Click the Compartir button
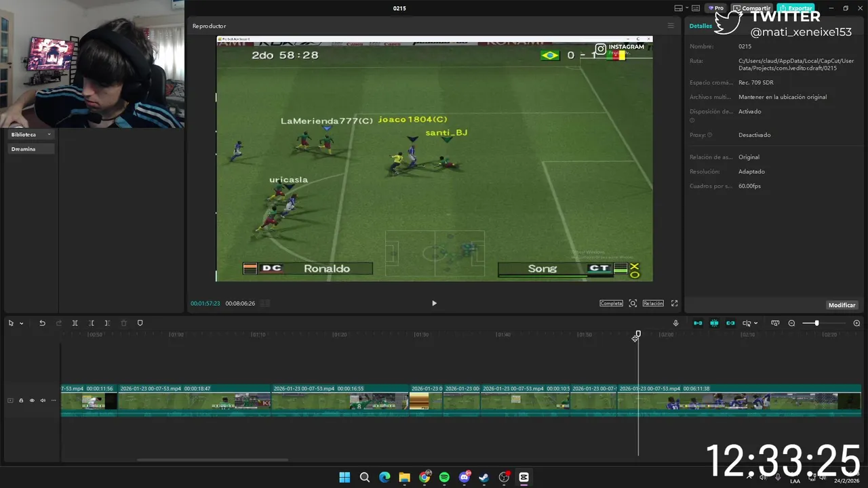The height and width of the screenshot is (488, 868). tap(751, 8)
